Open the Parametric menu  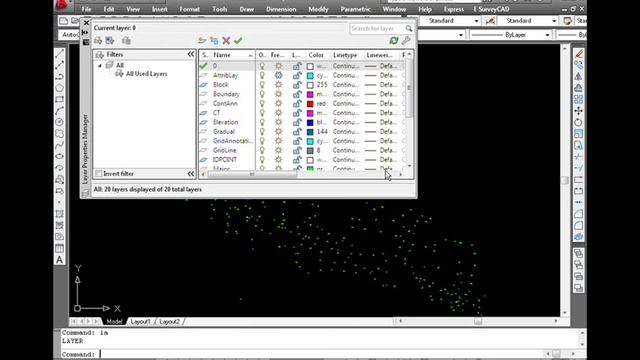coord(355,9)
